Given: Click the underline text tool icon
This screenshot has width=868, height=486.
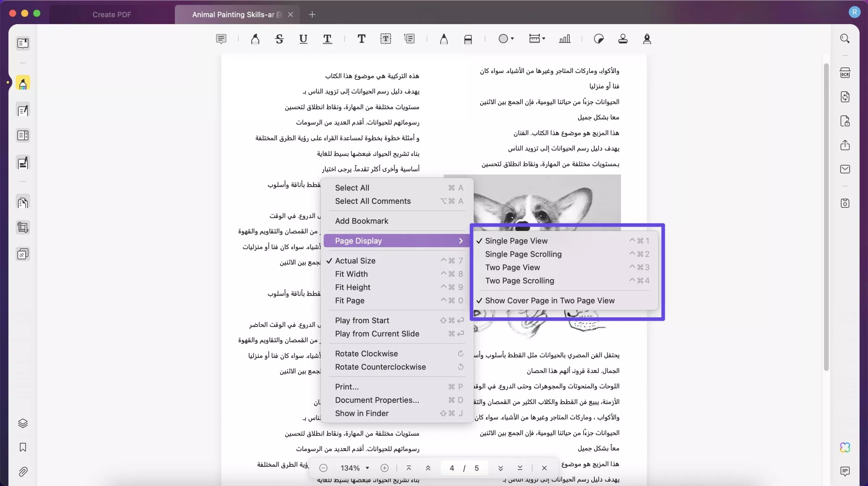Looking at the screenshot, I should [x=303, y=39].
